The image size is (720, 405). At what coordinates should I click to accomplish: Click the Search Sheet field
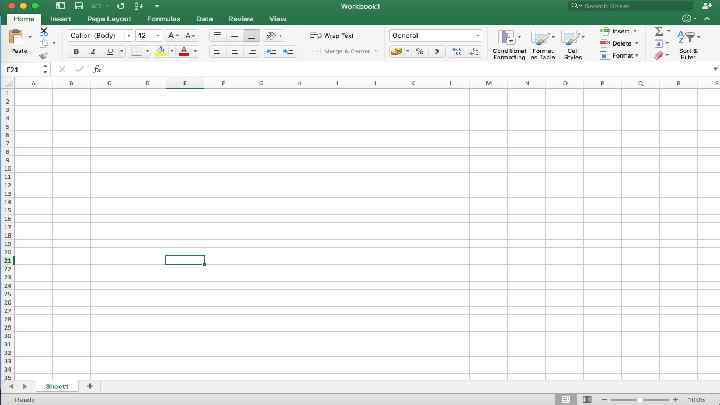point(630,6)
